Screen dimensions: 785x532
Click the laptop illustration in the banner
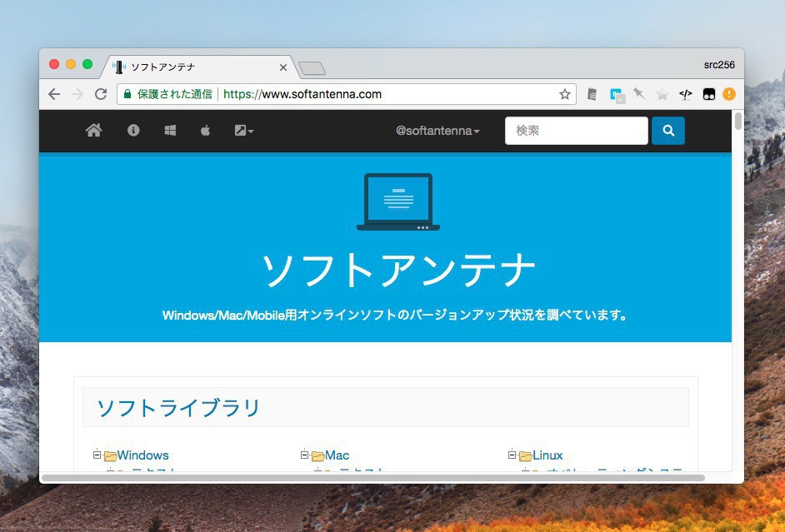coord(398,202)
